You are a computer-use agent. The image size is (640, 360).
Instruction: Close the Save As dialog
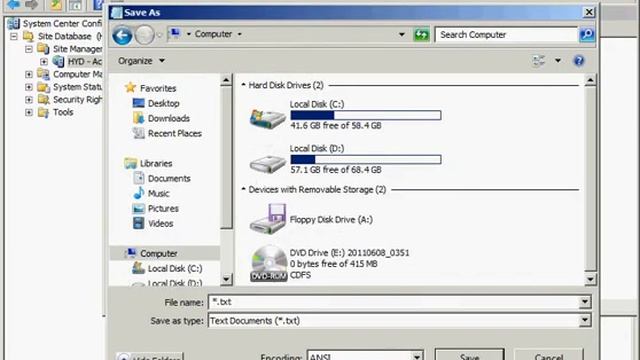pyautogui.click(x=589, y=12)
